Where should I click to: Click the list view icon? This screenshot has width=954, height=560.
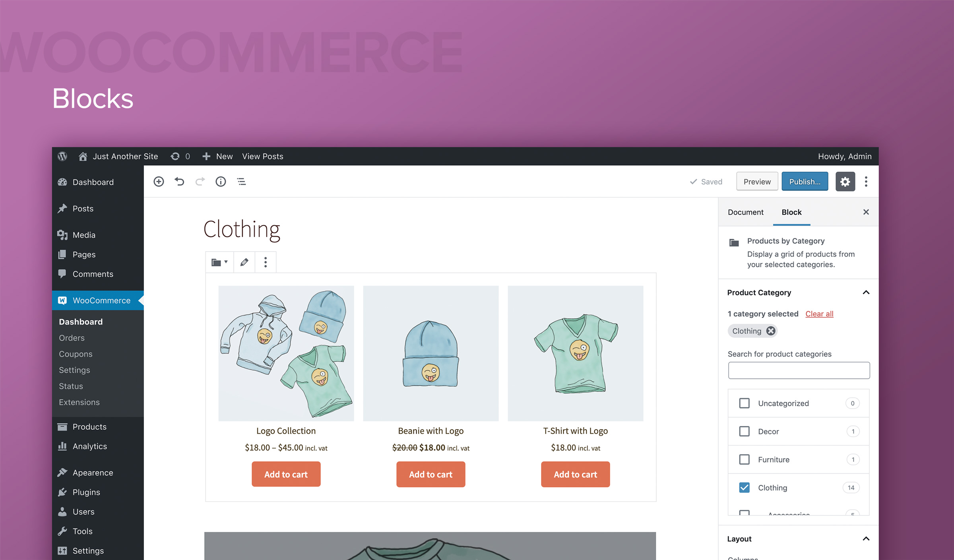point(241,181)
